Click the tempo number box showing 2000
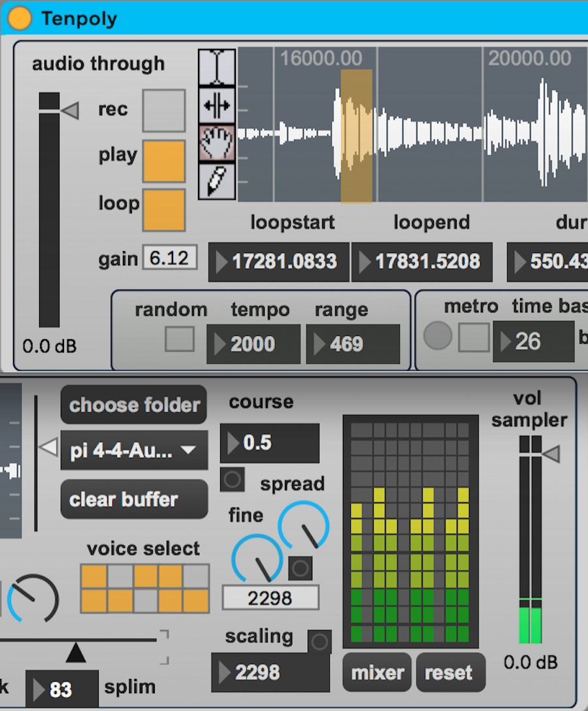The height and width of the screenshot is (711, 588). [253, 344]
